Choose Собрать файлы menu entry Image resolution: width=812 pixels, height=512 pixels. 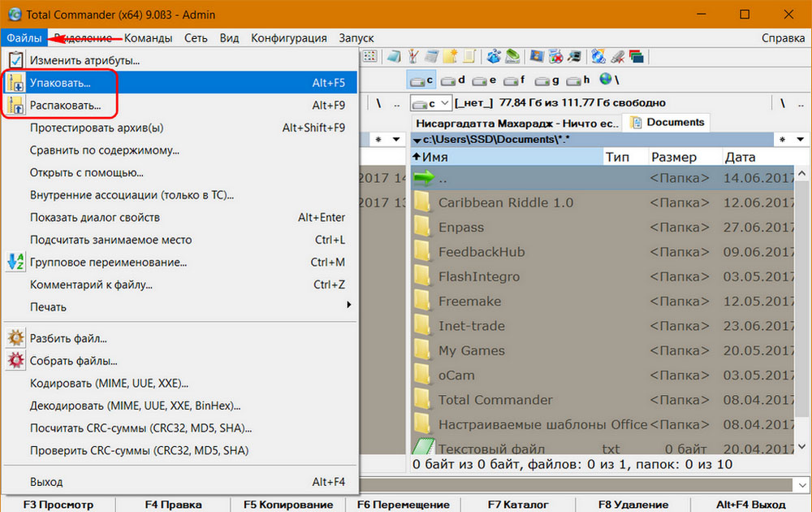pos(180,361)
